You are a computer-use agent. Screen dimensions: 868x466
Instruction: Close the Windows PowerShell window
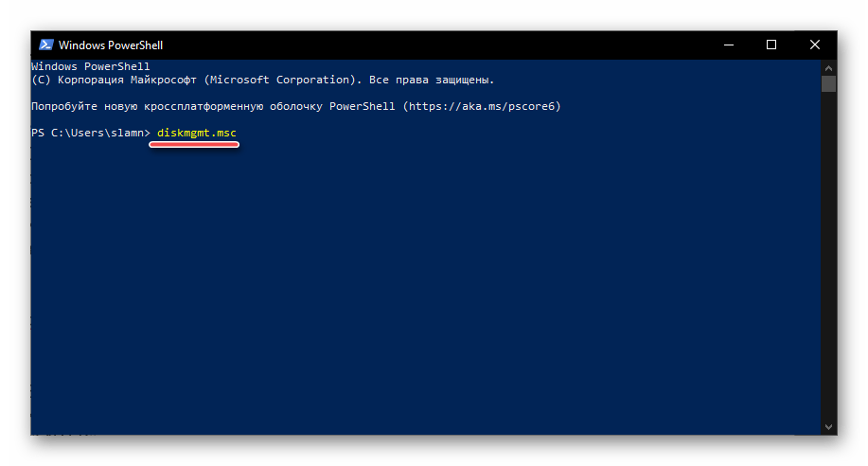(815, 45)
